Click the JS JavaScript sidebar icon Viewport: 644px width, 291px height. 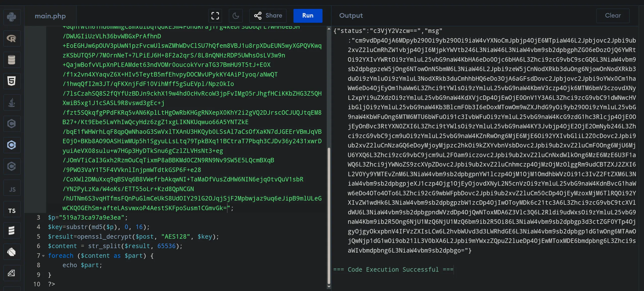click(x=11, y=189)
